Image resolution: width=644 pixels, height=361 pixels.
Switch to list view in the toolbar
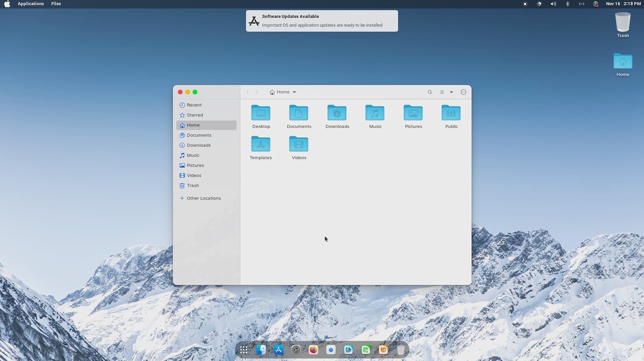click(441, 92)
